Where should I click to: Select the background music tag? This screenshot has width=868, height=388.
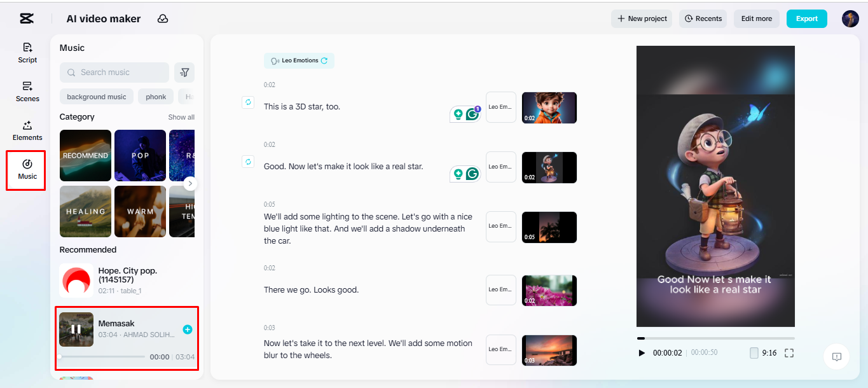tap(96, 96)
